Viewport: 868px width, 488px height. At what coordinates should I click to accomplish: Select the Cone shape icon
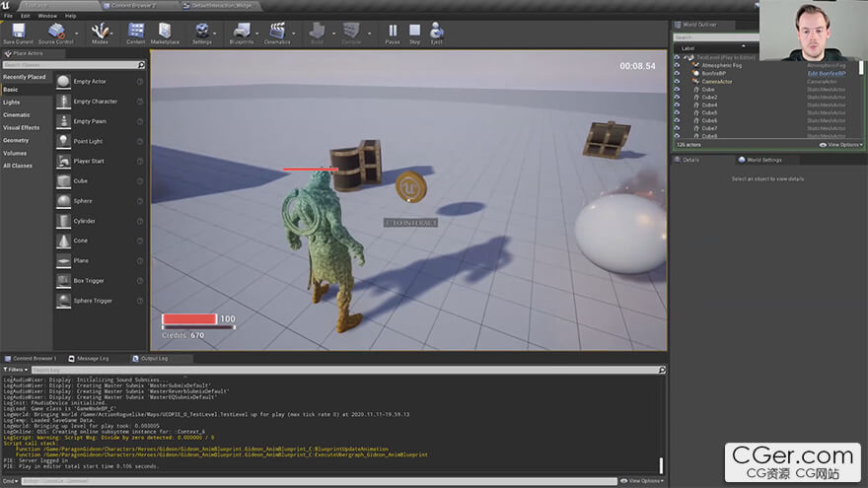click(64, 241)
